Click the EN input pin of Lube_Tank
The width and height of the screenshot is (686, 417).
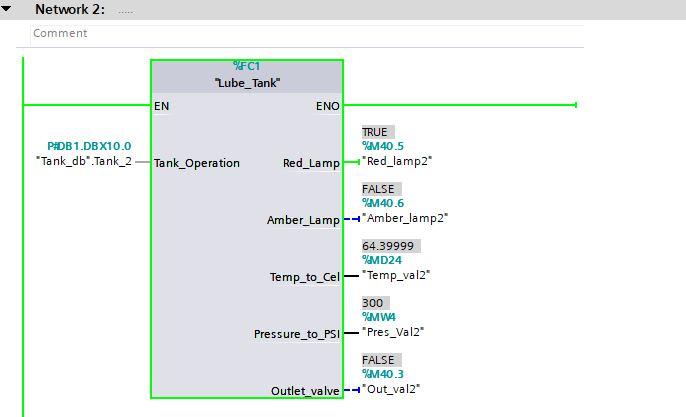coord(161,106)
